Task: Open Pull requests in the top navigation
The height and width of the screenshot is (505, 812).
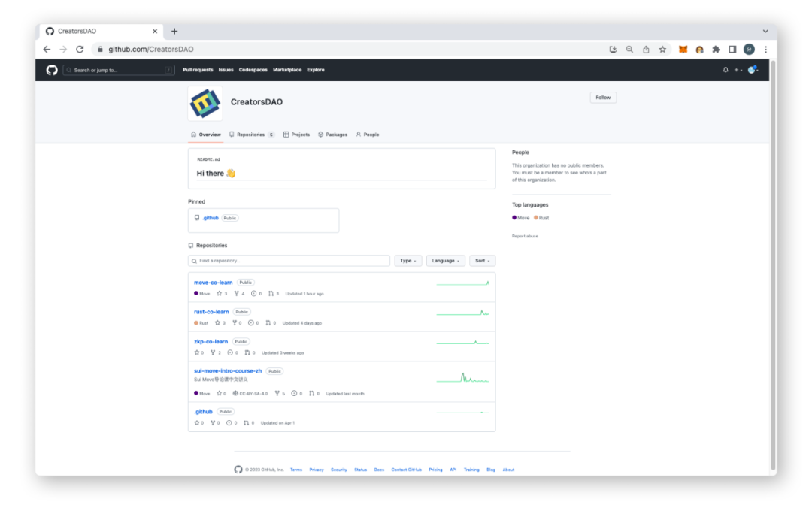Action: click(x=198, y=70)
